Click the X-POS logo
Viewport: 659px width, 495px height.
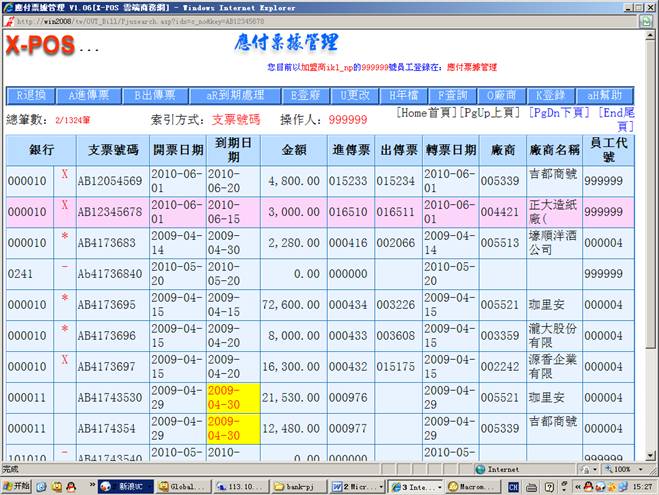pyautogui.click(x=38, y=46)
